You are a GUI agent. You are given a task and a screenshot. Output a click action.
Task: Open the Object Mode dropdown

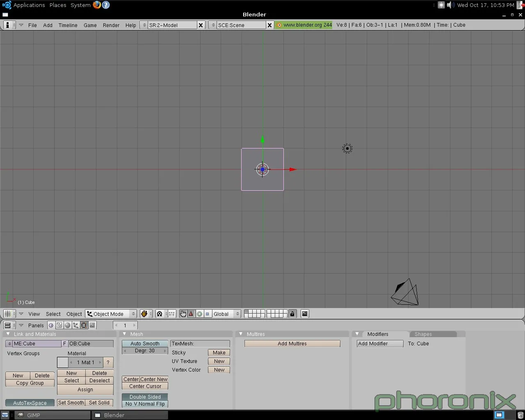click(111, 314)
